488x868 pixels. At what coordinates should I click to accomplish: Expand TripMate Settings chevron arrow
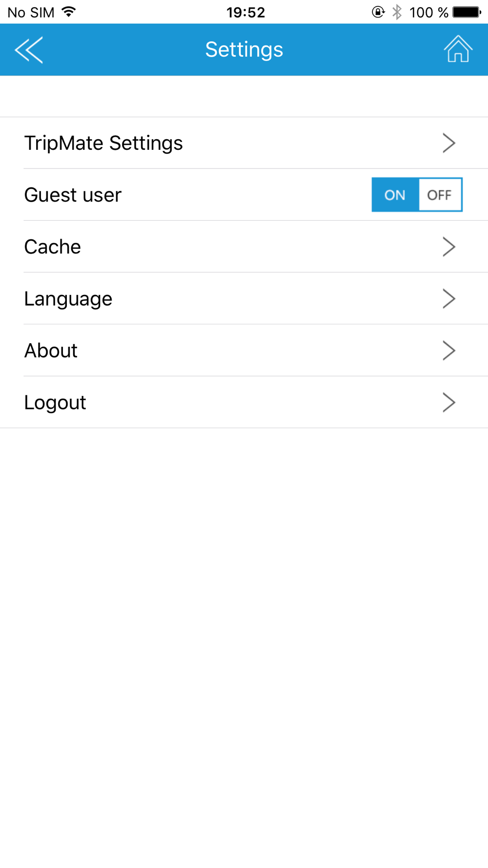click(x=449, y=143)
